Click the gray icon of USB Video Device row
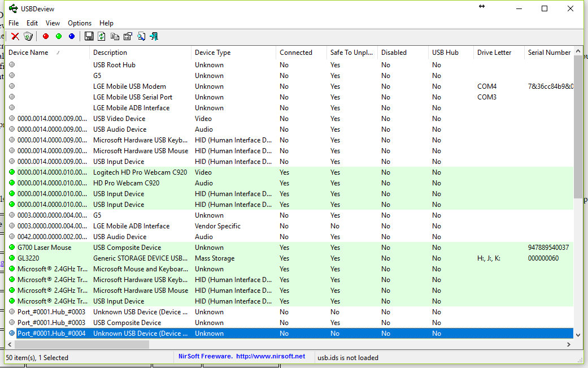The image size is (588, 368). point(12,118)
